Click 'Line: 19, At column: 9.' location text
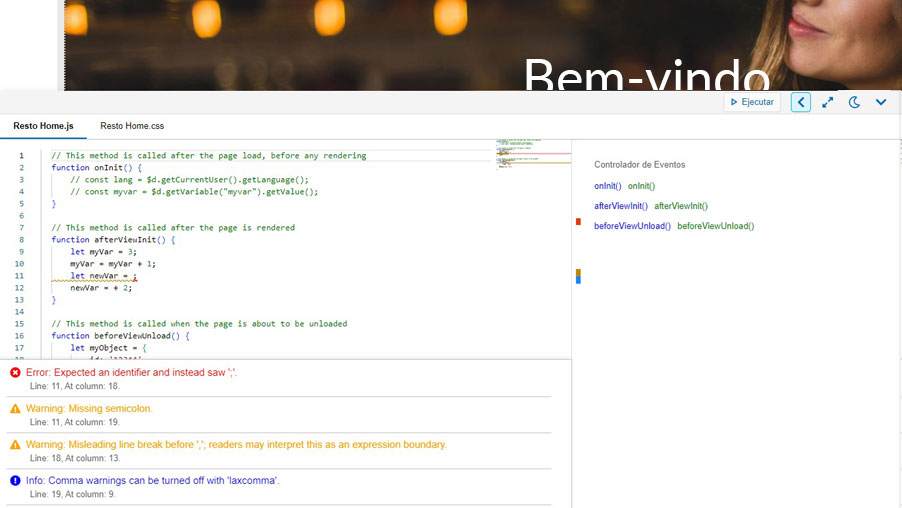The height and width of the screenshot is (508, 902). (x=72, y=494)
